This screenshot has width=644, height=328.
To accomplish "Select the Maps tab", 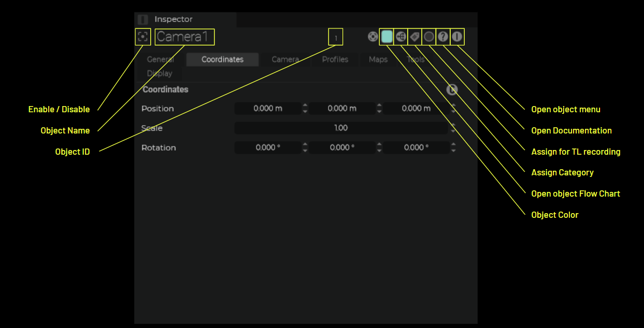I will point(378,59).
